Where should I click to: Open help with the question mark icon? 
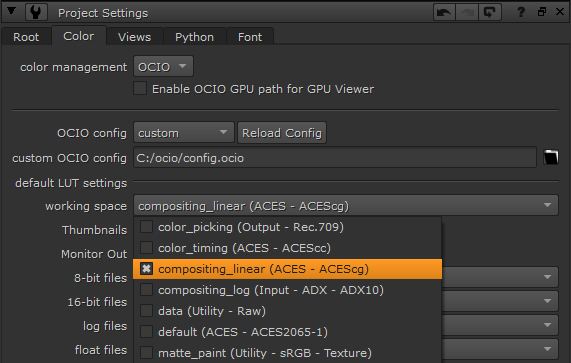pos(521,12)
